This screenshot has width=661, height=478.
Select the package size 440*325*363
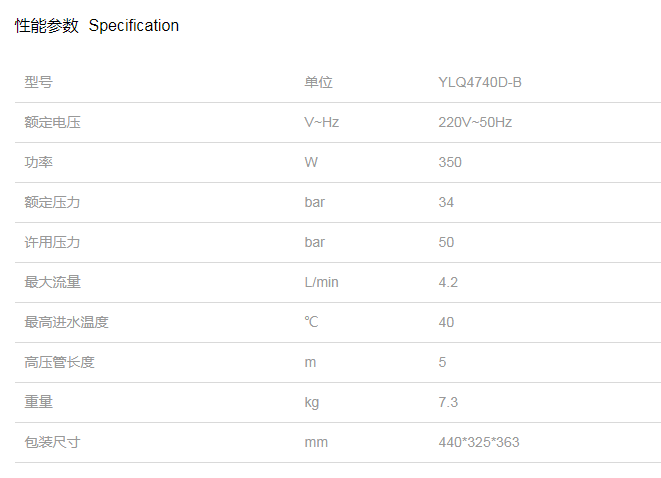[x=479, y=442]
